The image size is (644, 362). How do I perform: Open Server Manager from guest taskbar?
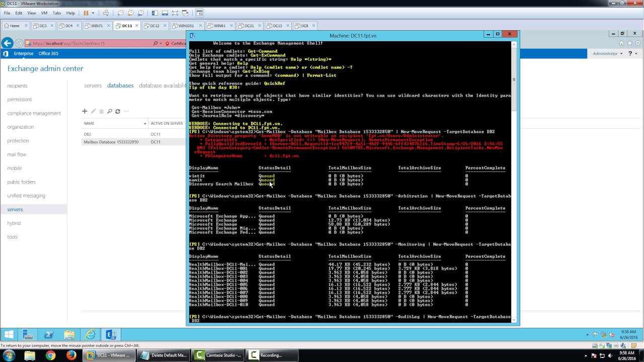coord(28,334)
